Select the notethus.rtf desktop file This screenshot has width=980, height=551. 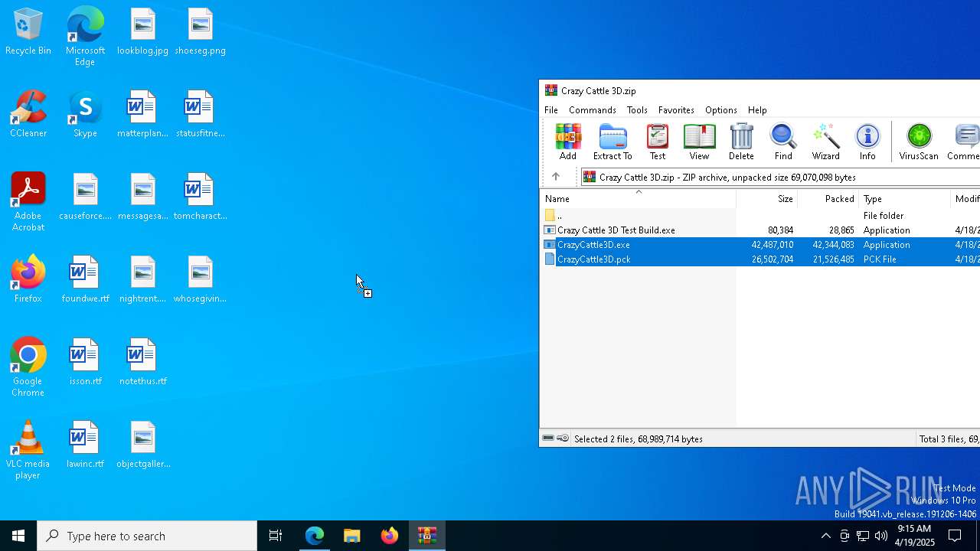[142, 362]
